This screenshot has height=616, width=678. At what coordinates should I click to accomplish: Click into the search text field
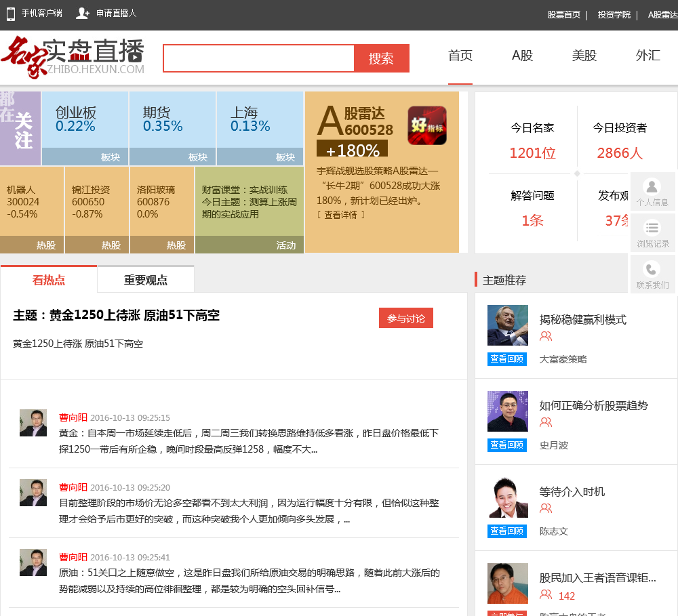(x=258, y=58)
